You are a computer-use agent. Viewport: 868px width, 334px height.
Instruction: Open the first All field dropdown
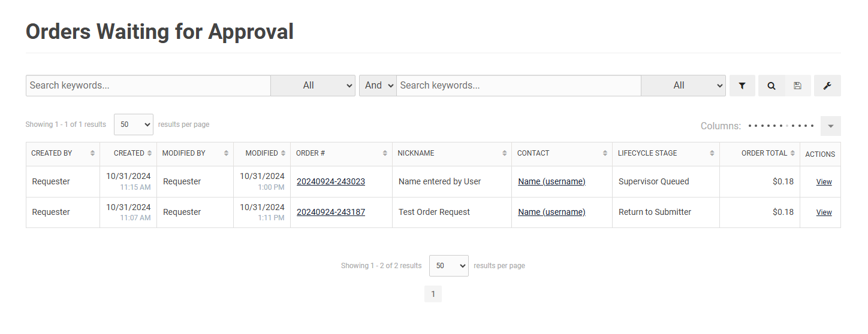point(313,86)
